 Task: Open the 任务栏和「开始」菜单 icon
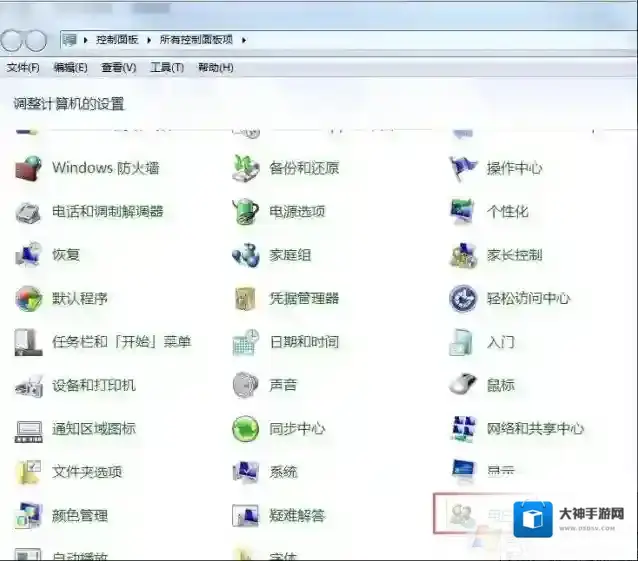tap(28, 342)
